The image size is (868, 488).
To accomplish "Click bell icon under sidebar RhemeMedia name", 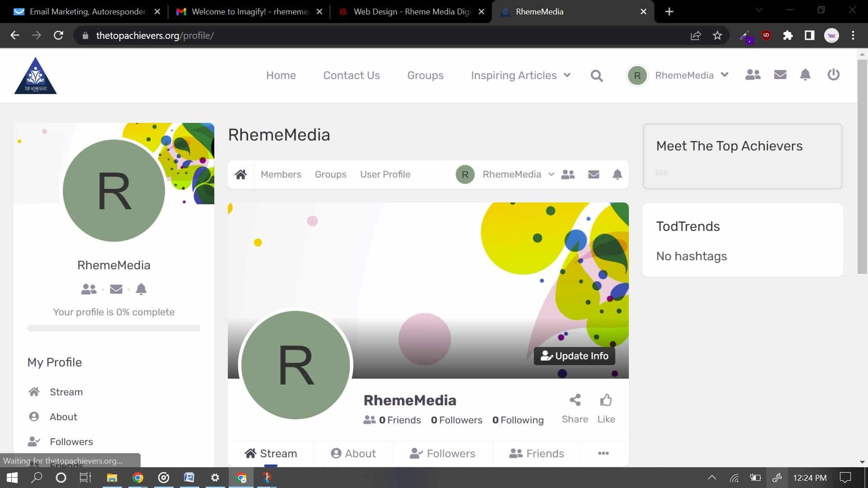I will click(141, 289).
